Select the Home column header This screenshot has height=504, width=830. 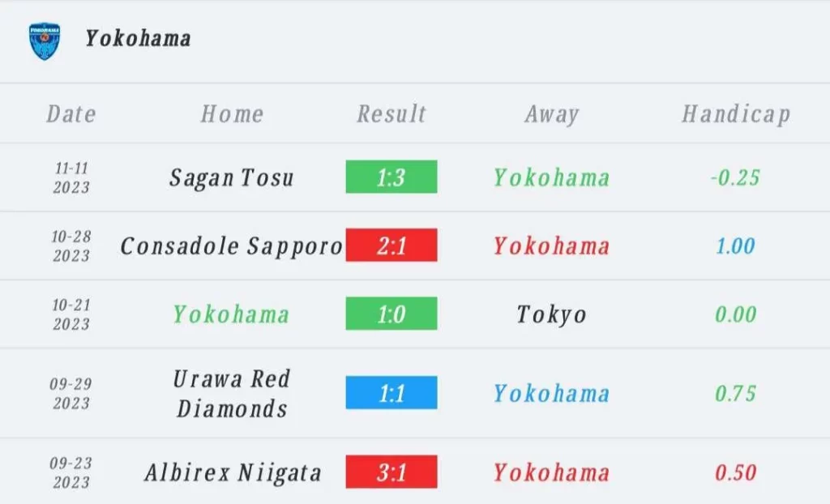coord(232,113)
